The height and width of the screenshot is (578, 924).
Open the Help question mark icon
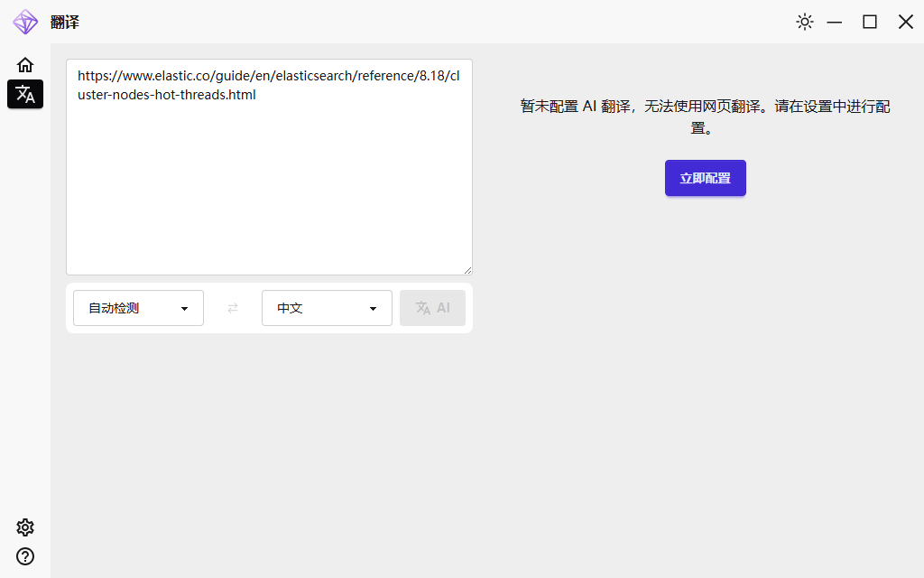(25, 556)
